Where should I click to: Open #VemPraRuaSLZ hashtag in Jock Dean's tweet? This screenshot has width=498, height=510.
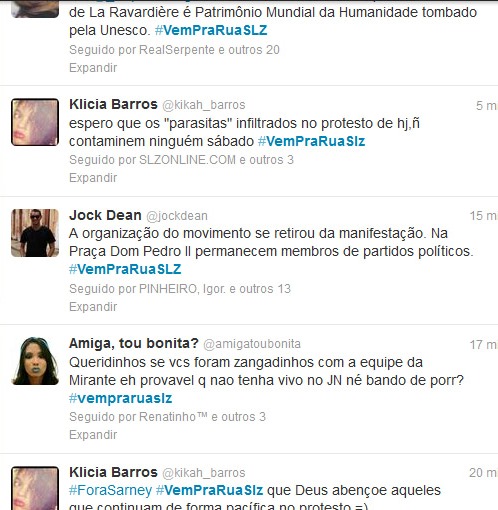point(125,269)
